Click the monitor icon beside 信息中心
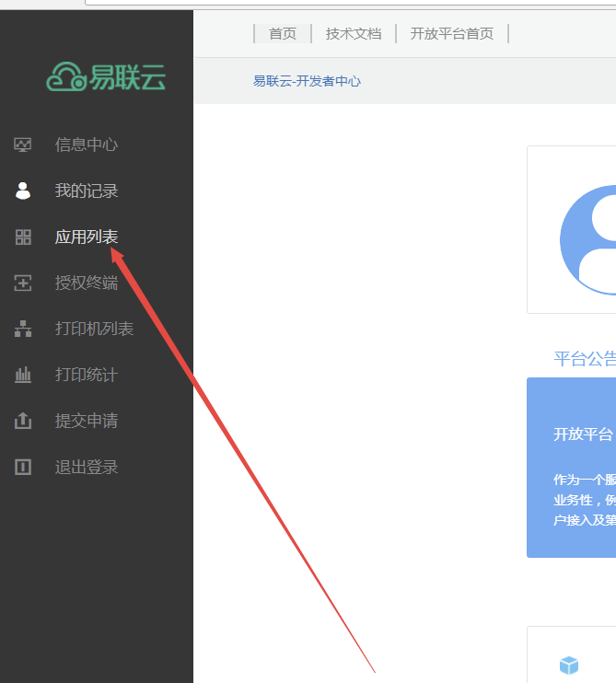The width and height of the screenshot is (616, 683). coord(23,145)
